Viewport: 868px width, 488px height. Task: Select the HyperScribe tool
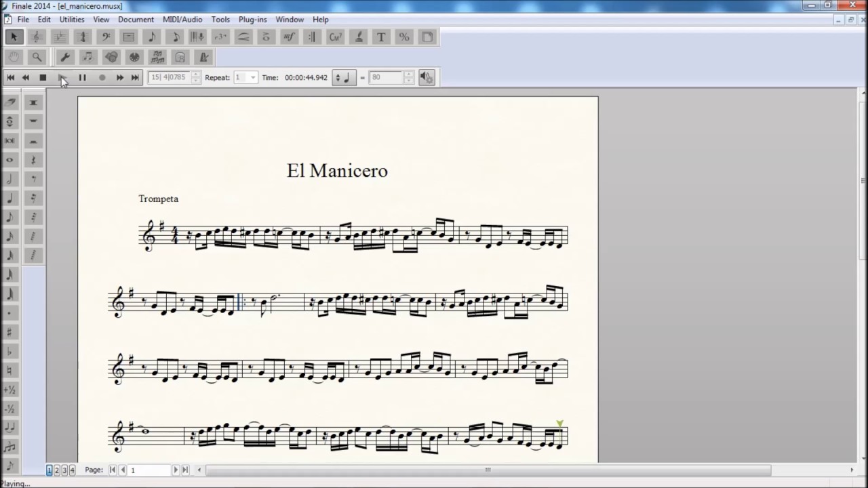click(197, 37)
